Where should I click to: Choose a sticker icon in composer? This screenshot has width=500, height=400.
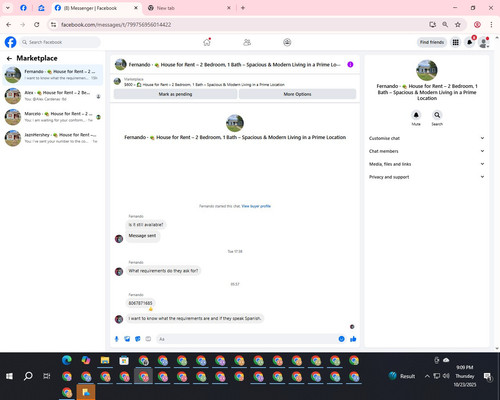pyautogui.click(x=138, y=339)
